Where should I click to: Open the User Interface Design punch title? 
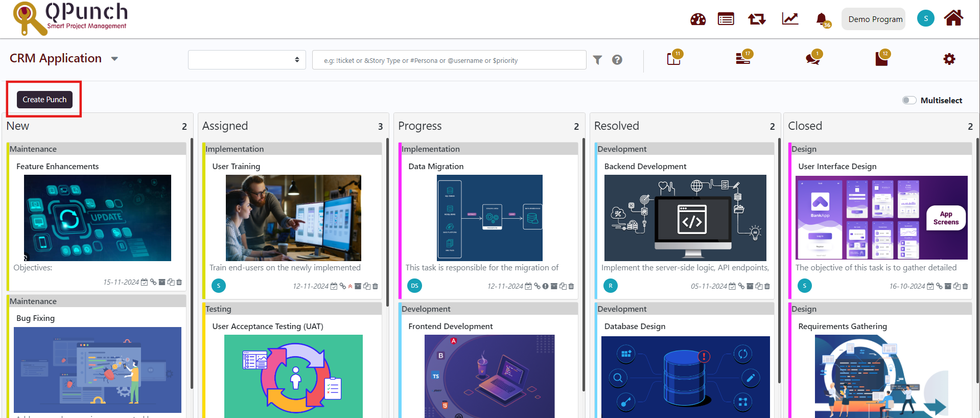tap(837, 167)
